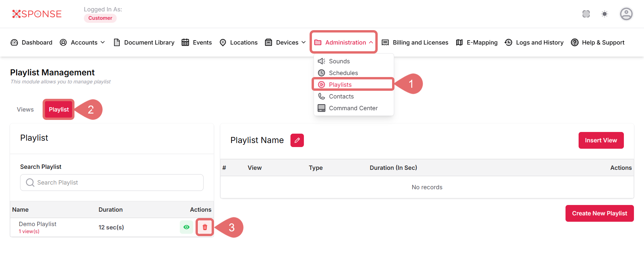This screenshot has height=278, width=644.
Task: Open Schedules from the Administration menu
Action: pos(343,73)
